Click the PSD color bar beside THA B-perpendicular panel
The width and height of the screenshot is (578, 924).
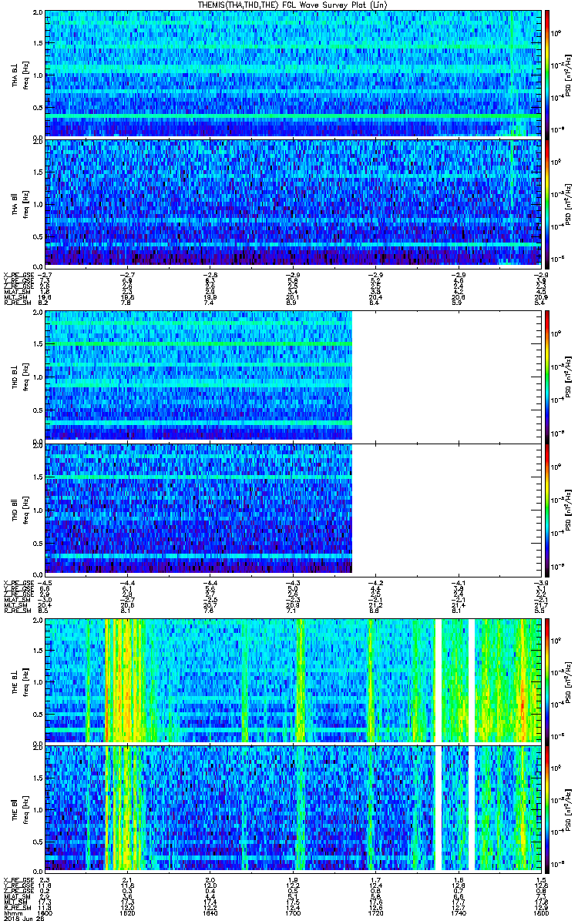point(546,73)
